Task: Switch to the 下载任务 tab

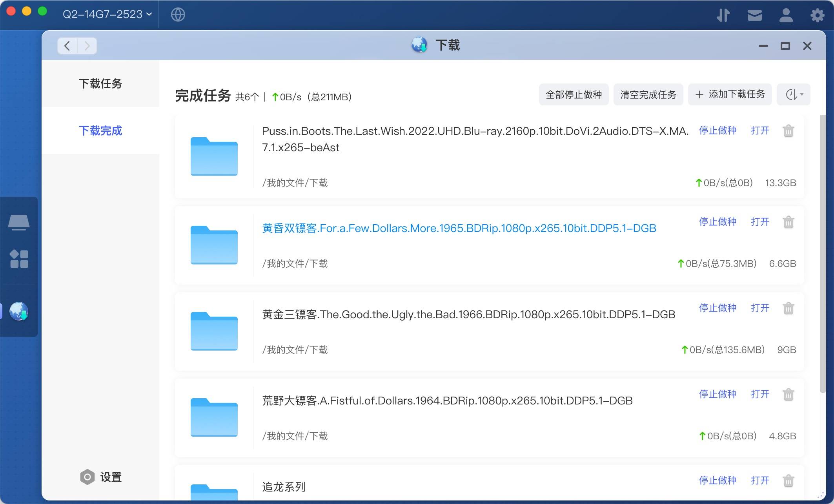Action: (100, 83)
